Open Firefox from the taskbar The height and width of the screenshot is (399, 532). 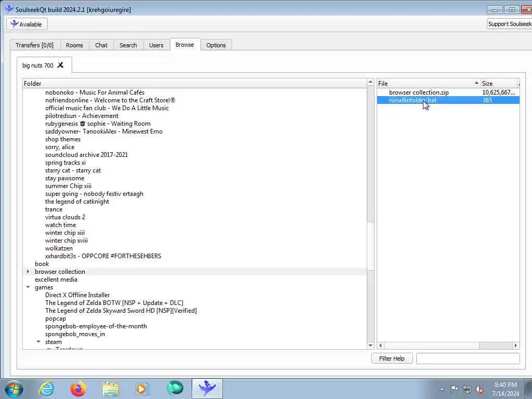78,389
